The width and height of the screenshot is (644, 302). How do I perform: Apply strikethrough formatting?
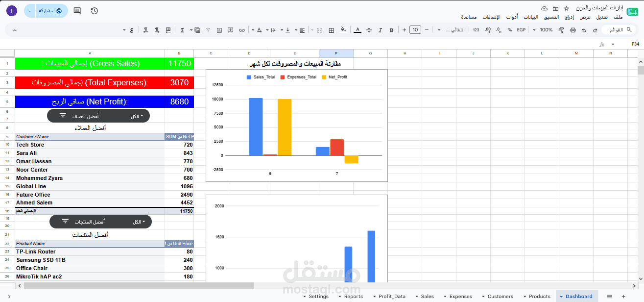click(x=369, y=30)
